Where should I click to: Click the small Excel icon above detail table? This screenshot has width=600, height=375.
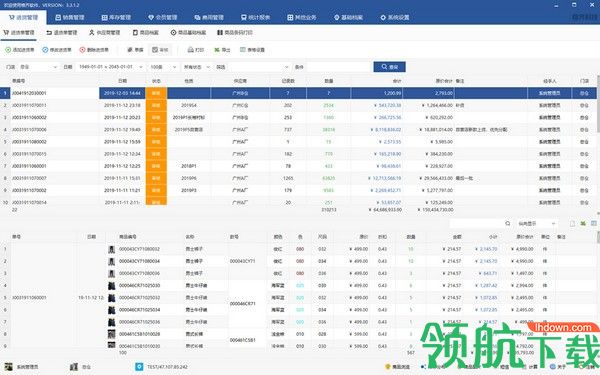click(583, 223)
